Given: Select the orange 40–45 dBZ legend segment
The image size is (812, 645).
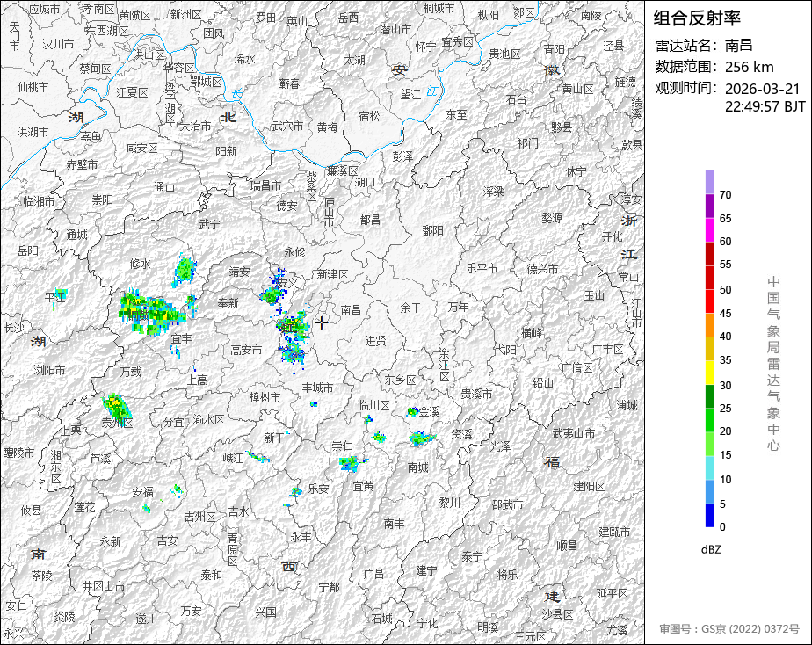Looking at the screenshot, I should (710, 324).
